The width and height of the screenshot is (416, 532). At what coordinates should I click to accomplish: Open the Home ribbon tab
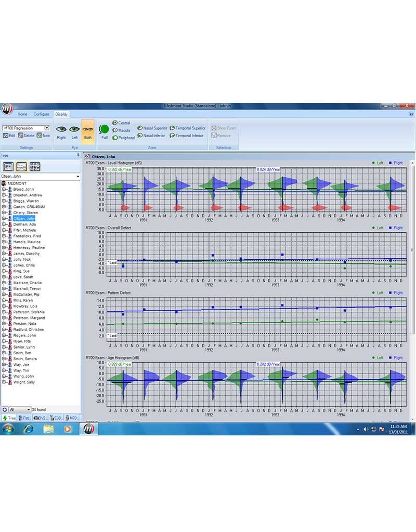[x=22, y=114]
